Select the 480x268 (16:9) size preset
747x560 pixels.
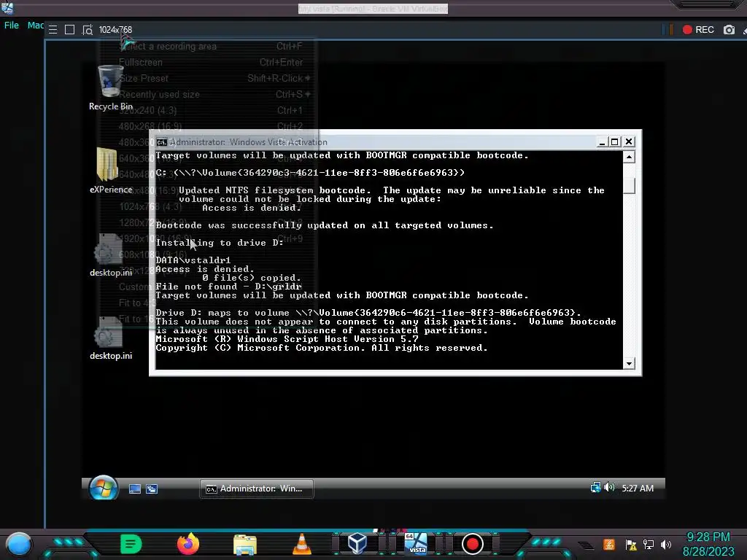click(x=209, y=126)
